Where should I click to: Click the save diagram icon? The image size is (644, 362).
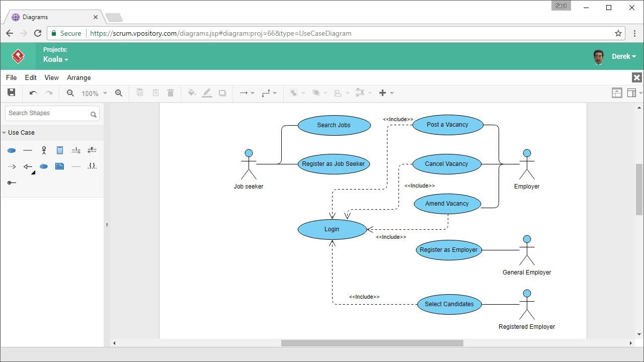coord(11,93)
